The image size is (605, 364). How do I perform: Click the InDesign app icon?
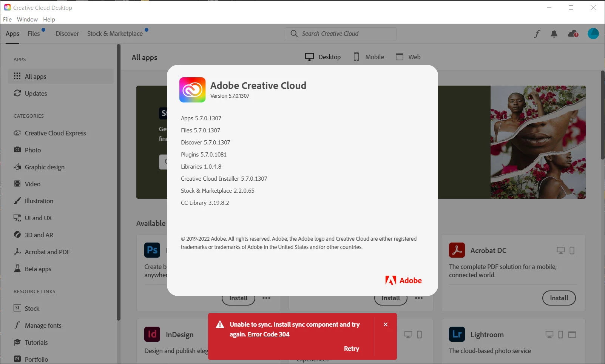152,334
